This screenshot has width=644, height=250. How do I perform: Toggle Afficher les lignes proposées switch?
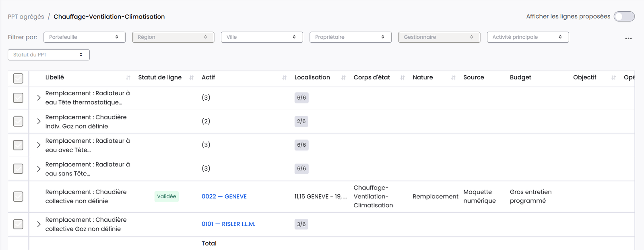click(624, 17)
